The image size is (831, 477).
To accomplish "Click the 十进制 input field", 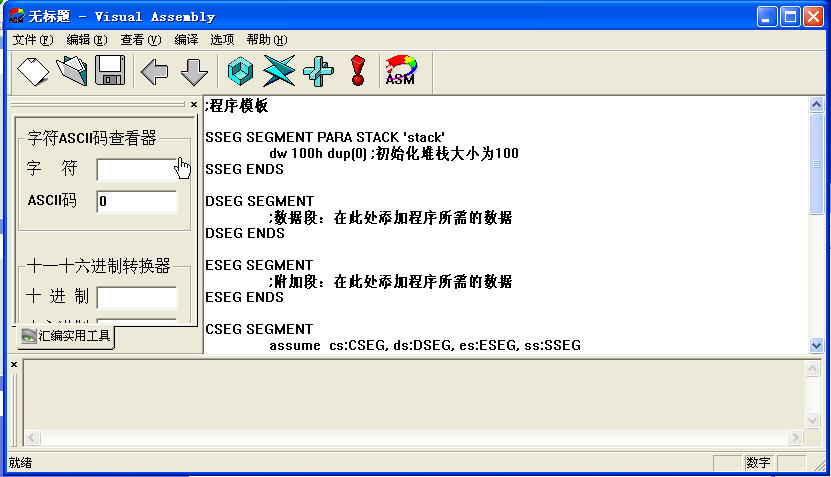I will point(137,297).
